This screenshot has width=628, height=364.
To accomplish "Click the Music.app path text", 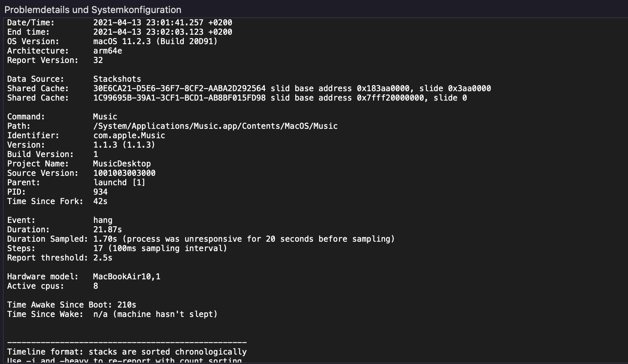I will pyautogui.click(x=215, y=126).
